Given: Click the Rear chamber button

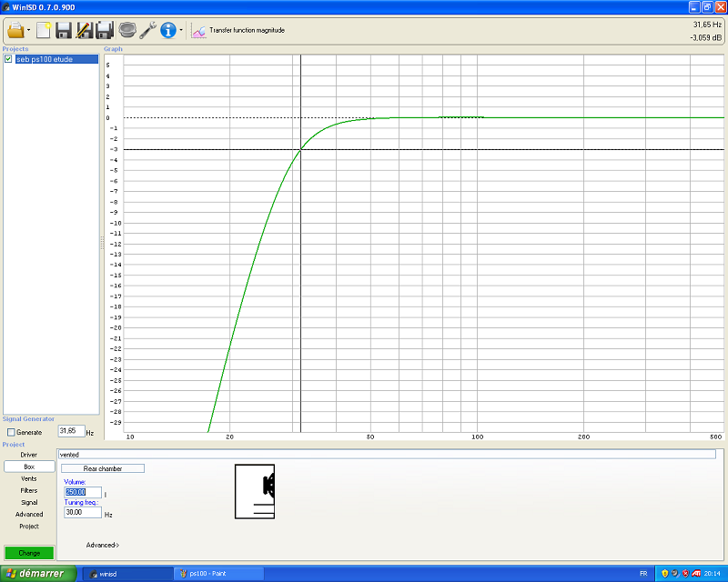Looking at the screenshot, I should click(x=103, y=468).
